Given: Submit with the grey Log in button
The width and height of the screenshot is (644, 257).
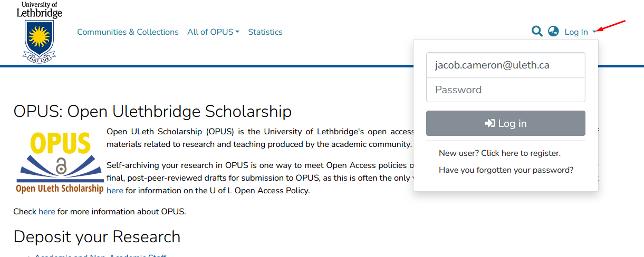Looking at the screenshot, I should (506, 123).
